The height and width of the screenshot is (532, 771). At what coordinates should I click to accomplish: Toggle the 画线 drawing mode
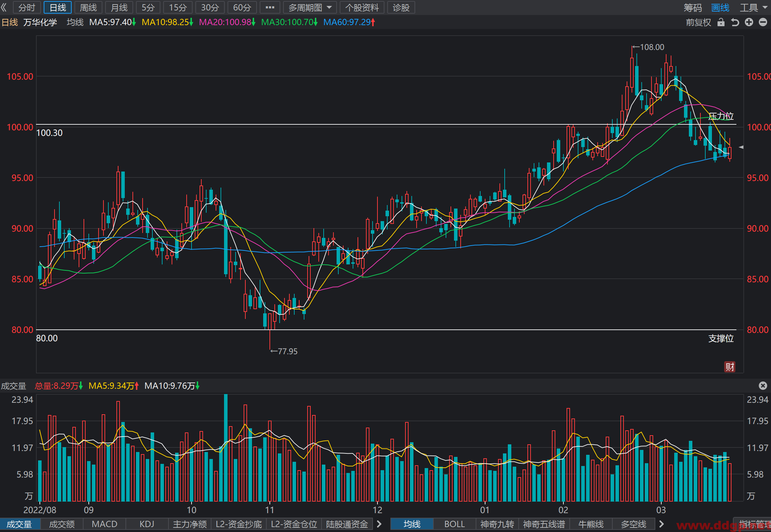[x=720, y=8]
